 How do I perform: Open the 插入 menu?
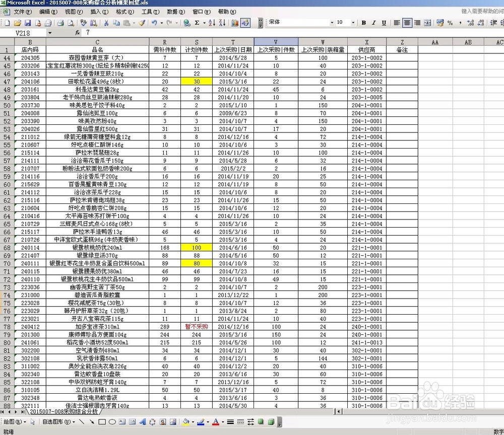coord(99,12)
